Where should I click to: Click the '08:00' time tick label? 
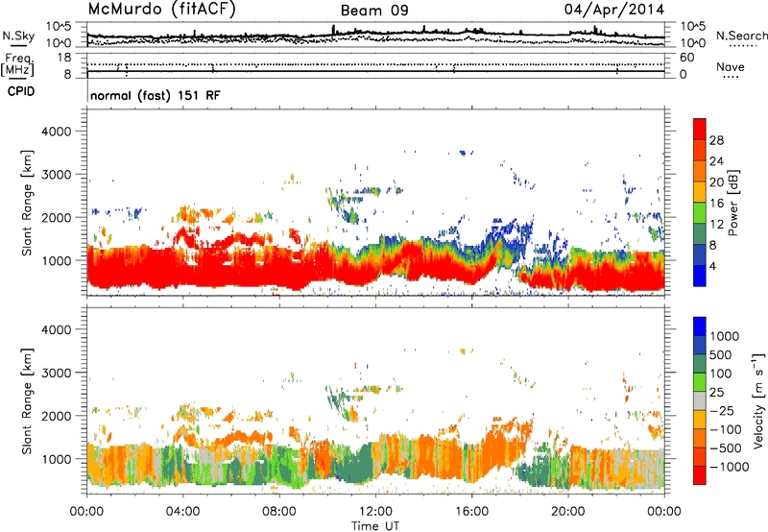pyautogui.click(x=279, y=512)
